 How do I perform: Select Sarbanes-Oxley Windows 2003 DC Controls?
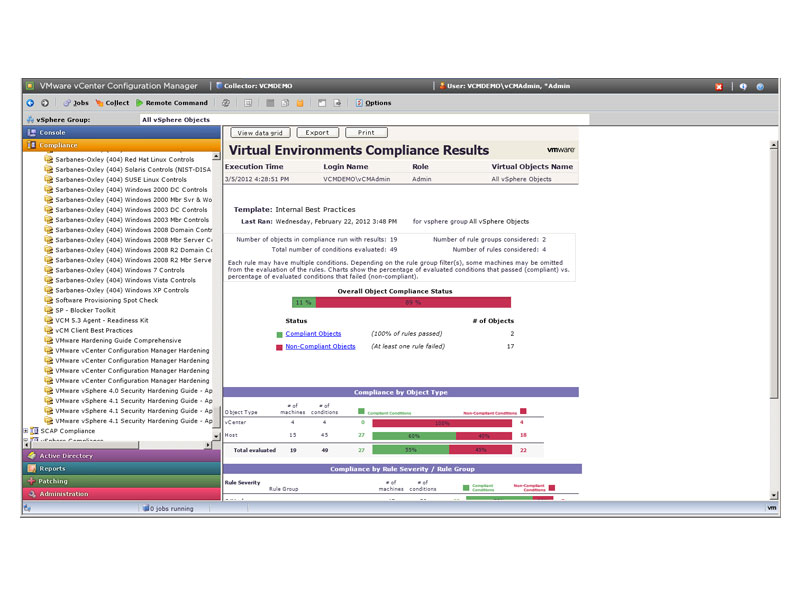pyautogui.click(x=131, y=210)
